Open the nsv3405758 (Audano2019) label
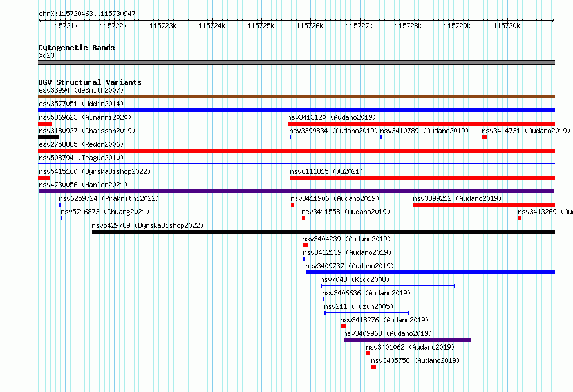The width and height of the screenshot is (573, 392). pyautogui.click(x=415, y=360)
